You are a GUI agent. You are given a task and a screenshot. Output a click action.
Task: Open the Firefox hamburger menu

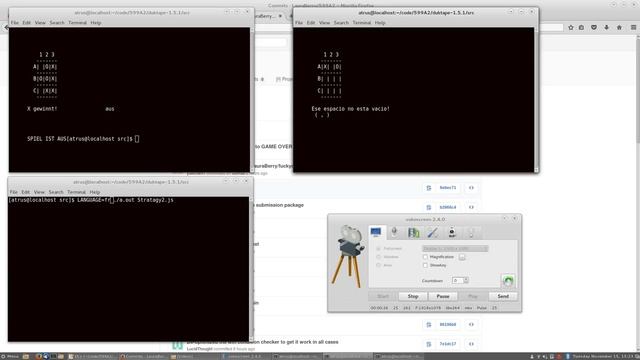pyautogui.click(x=633, y=27)
